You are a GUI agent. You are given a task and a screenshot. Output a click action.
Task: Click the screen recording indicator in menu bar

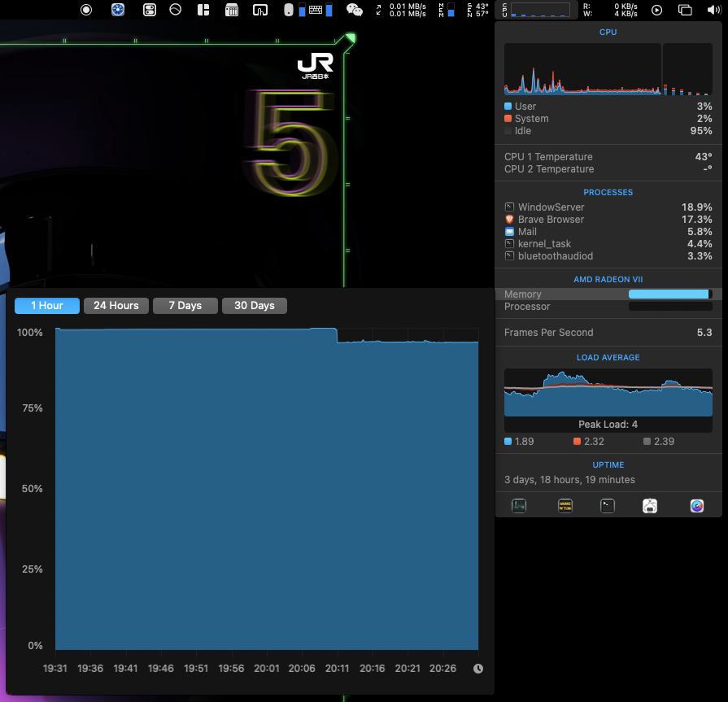pos(86,10)
